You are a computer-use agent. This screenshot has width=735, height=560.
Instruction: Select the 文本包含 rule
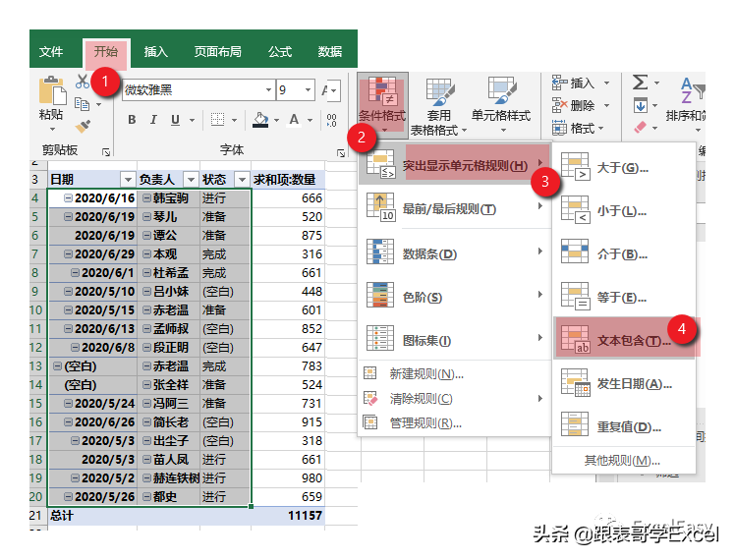(x=624, y=340)
